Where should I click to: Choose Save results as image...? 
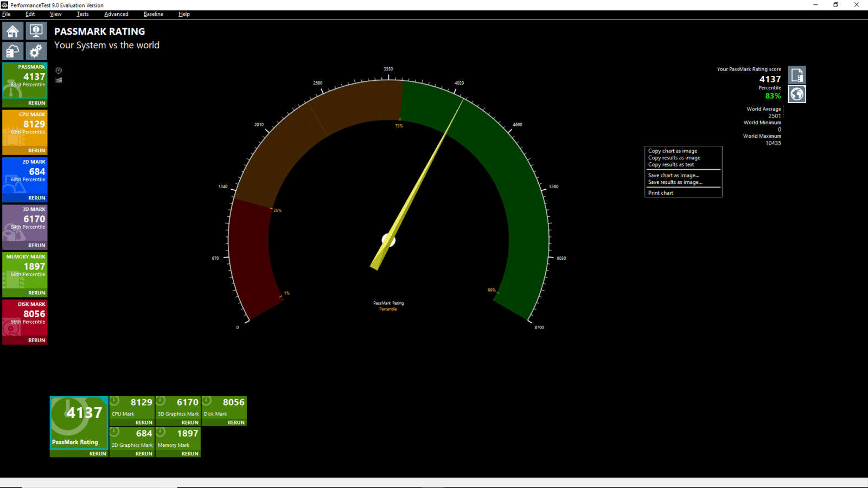pyautogui.click(x=675, y=182)
